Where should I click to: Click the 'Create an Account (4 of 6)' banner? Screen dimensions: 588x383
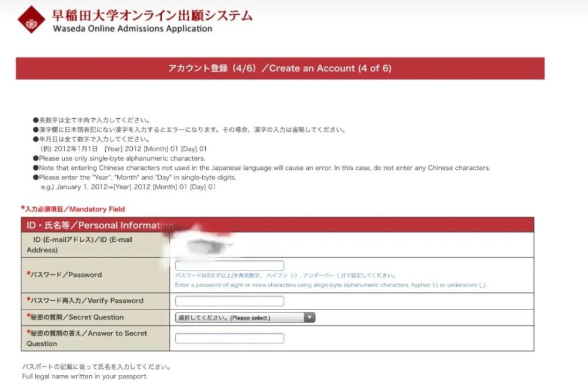(280, 68)
